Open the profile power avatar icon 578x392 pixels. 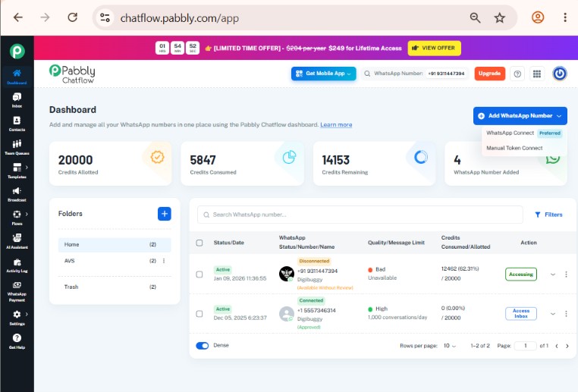[559, 74]
